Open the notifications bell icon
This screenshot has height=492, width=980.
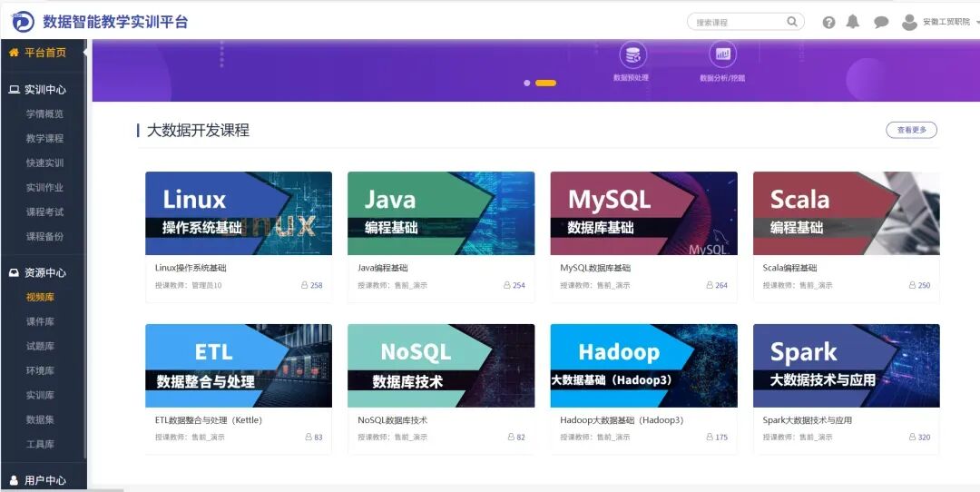[852, 22]
